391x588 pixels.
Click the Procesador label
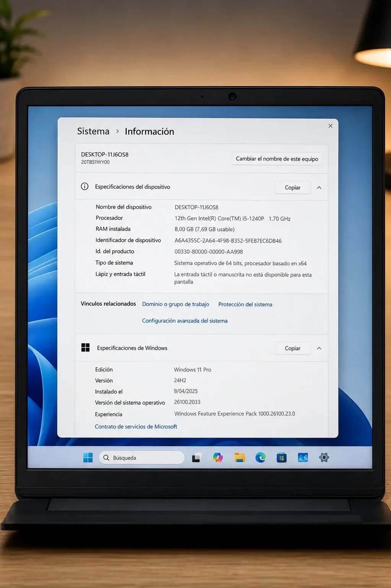pos(109,218)
